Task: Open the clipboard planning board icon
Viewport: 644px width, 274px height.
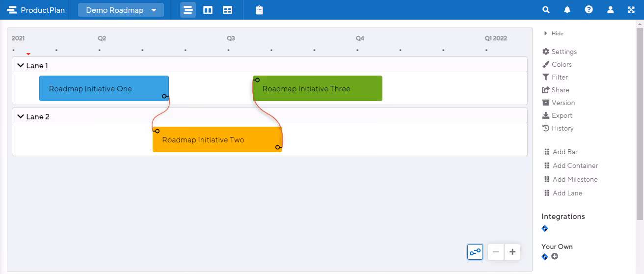Action: pyautogui.click(x=260, y=10)
